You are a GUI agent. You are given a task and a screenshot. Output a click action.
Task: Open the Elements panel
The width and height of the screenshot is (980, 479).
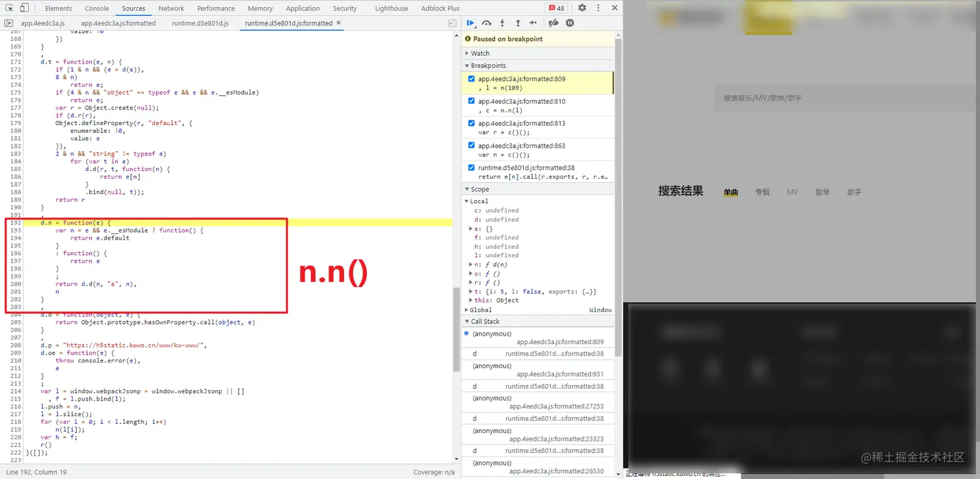coord(58,8)
